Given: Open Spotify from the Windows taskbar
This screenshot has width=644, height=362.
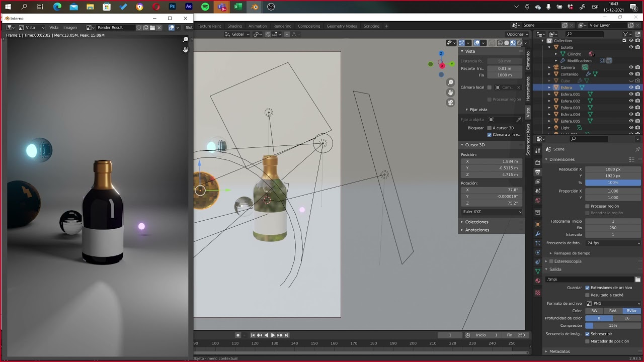Looking at the screenshot, I should [x=205, y=7].
